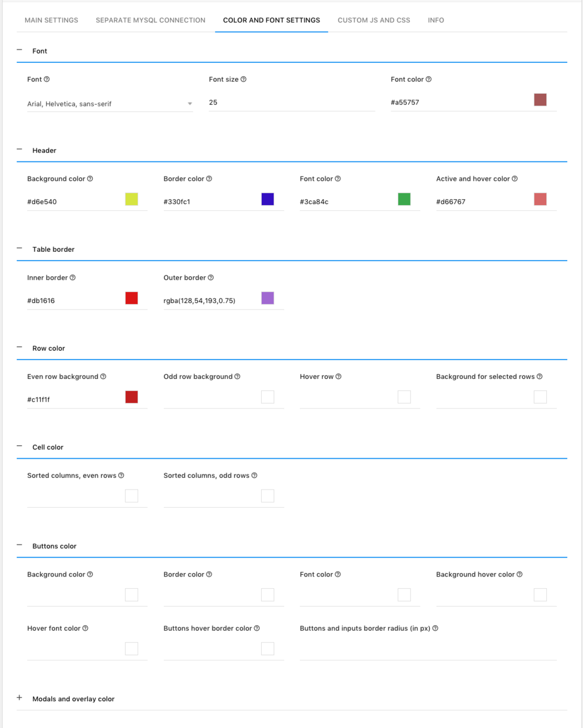Click the purple Outer border color swatch
Screen dimensions: 583x728
pyautogui.click(x=268, y=298)
